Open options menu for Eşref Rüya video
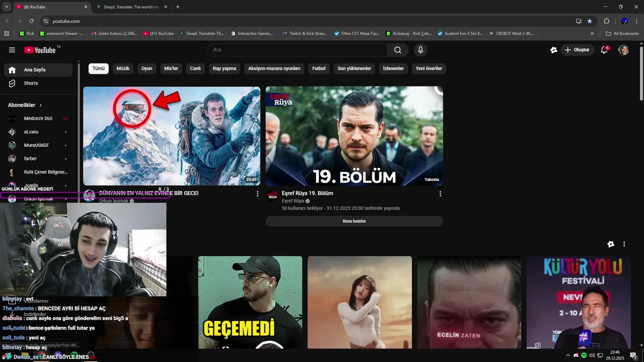Viewport: 644px width, 362px height. pyautogui.click(x=440, y=194)
